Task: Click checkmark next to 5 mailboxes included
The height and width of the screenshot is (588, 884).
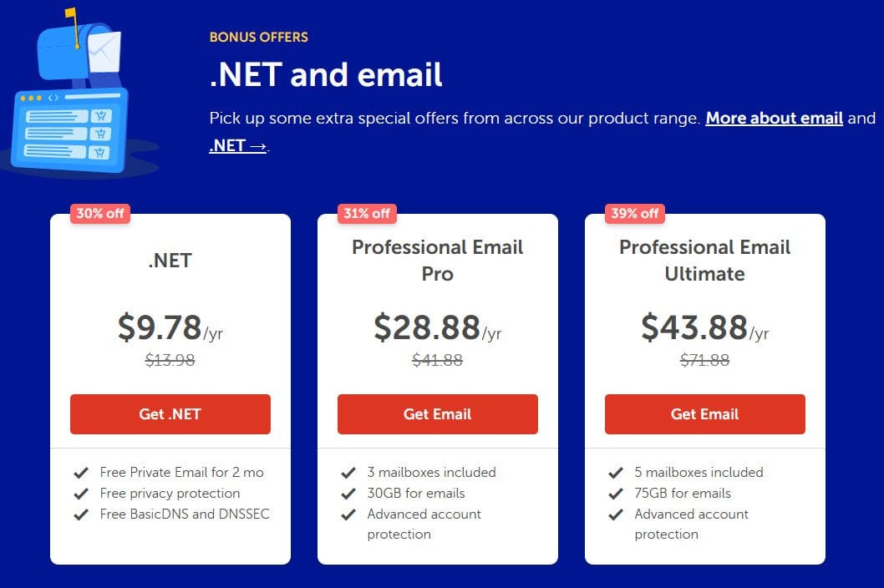Action: [616, 473]
